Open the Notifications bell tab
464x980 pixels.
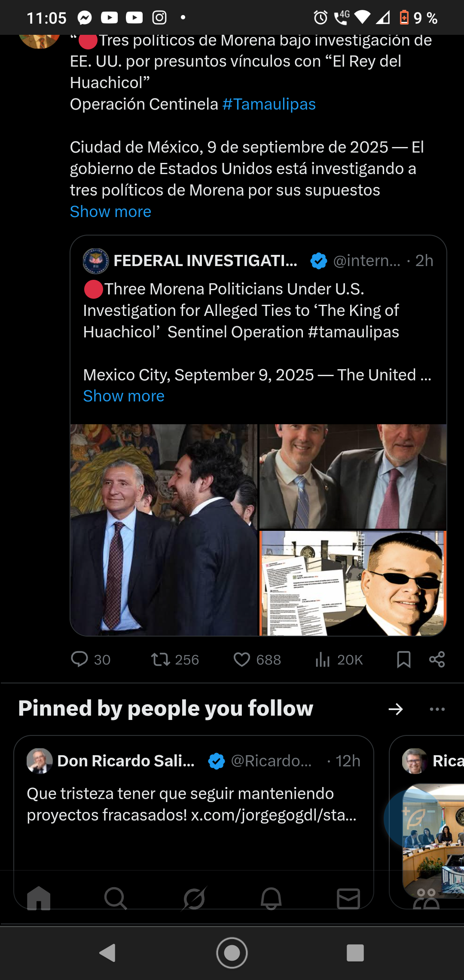[x=271, y=898]
